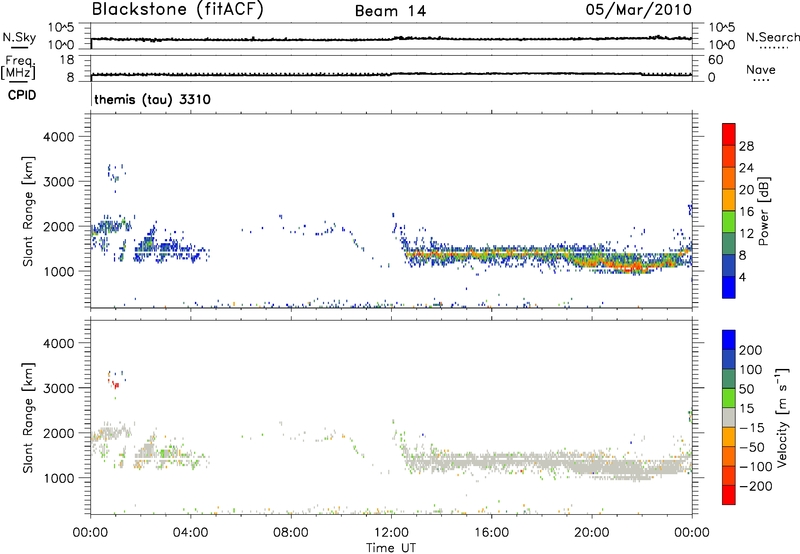Screen dimensions: 800x554
Task: Click the N.Sky legend label
Action: point(19,37)
